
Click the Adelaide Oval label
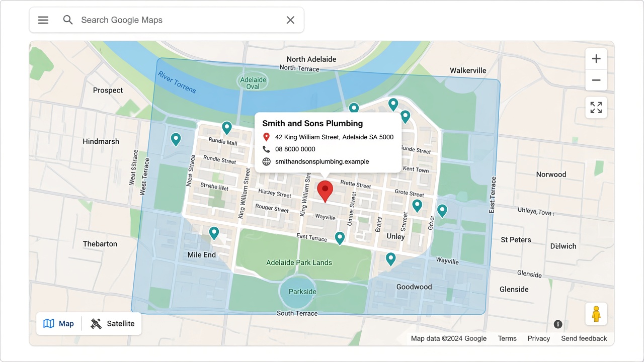pos(253,83)
